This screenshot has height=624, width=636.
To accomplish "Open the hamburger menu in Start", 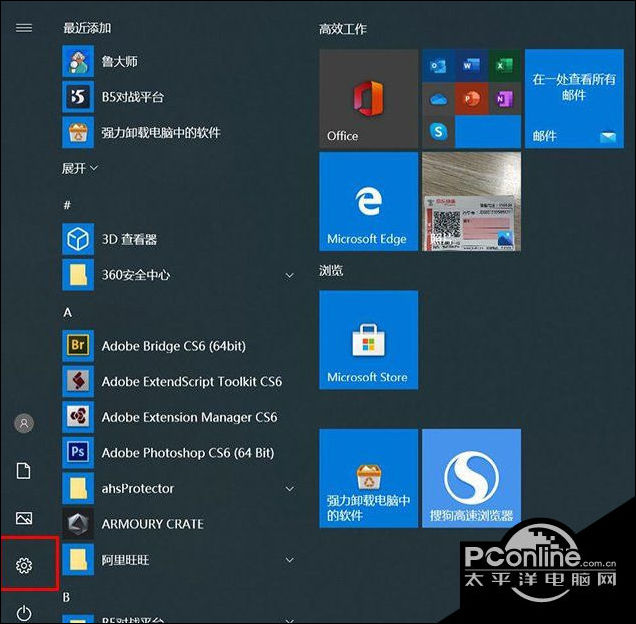I will point(24,28).
